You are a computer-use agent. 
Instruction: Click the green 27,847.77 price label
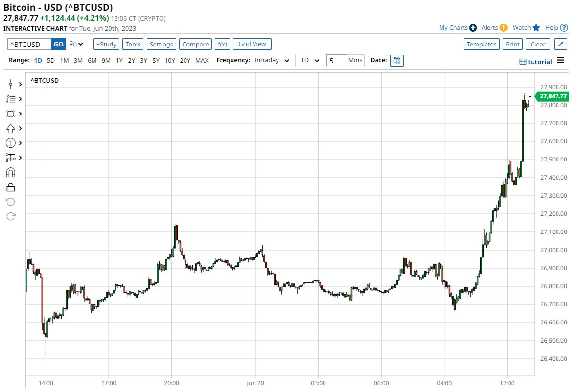(x=552, y=96)
